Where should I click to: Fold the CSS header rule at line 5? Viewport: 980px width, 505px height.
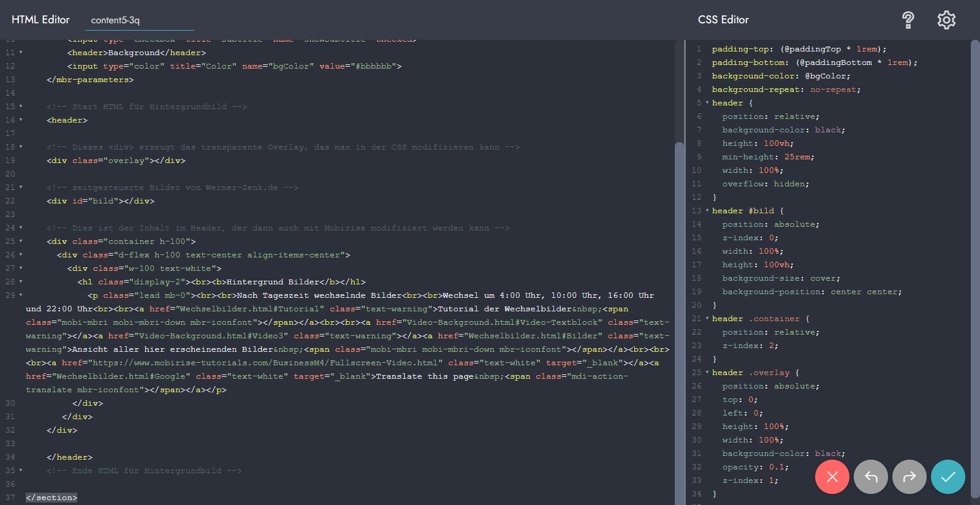click(x=707, y=103)
